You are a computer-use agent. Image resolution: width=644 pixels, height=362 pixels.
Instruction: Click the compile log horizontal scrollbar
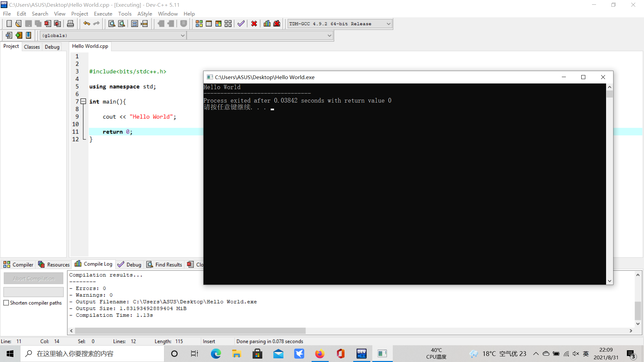[x=190, y=331]
